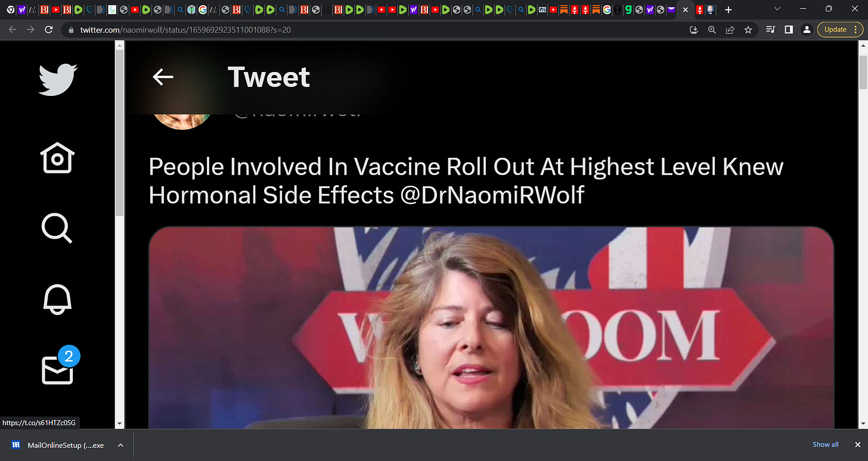868x461 pixels.
Task: Click the Twitter bird logo
Action: [58, 79]
